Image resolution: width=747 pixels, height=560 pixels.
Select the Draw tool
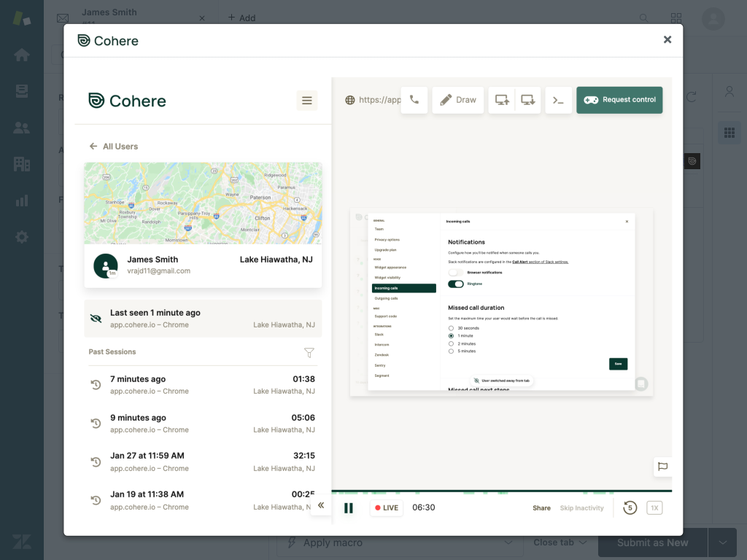pyautogui.click(x=457, y=100)
